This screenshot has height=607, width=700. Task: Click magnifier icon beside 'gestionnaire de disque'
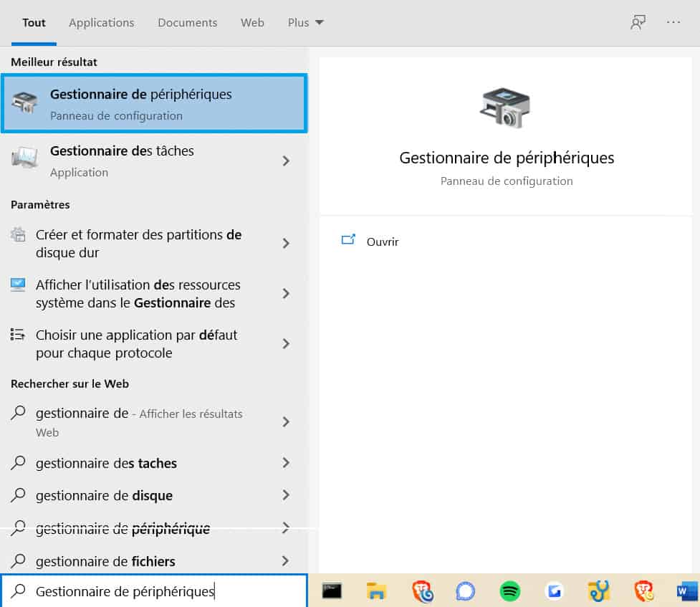tap(18, 494)
